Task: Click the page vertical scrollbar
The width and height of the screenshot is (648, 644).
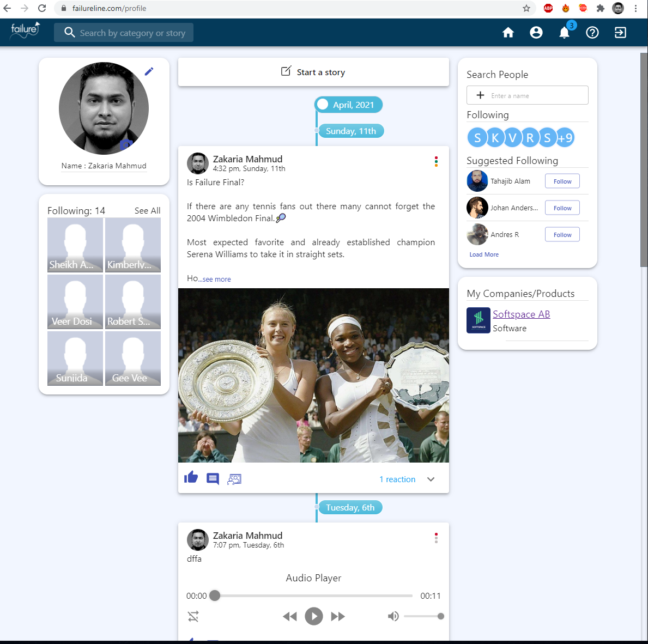Action: 644,160
